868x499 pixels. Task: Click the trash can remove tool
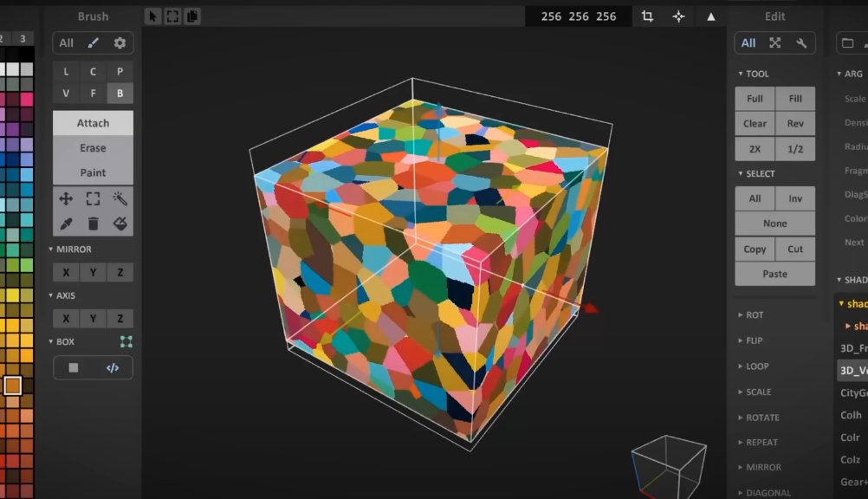tap(93, 224)
